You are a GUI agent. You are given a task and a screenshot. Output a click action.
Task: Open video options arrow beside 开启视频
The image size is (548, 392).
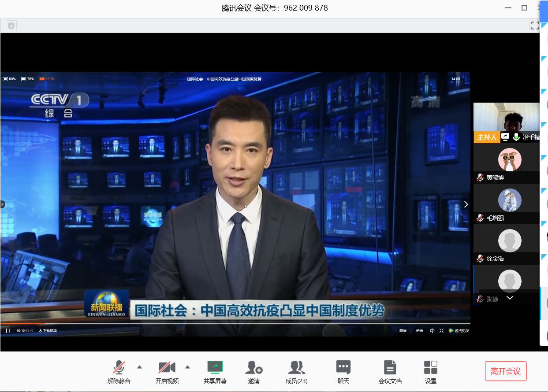[x=187, y=367]
